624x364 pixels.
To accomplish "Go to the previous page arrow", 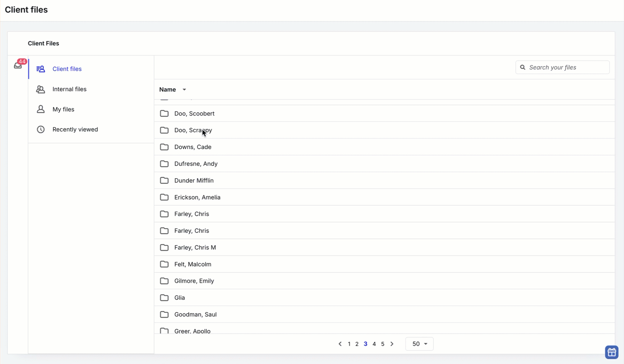I will click(340, 344).
